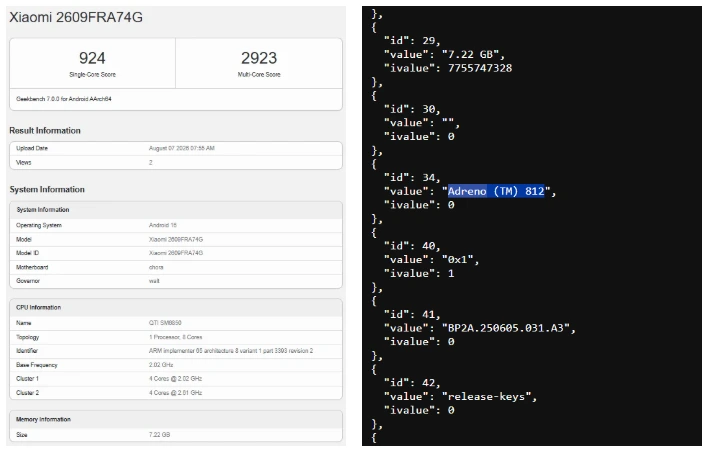Click the "Motherboard" row label
Viewport: 709px width, 450px height.
32,267
